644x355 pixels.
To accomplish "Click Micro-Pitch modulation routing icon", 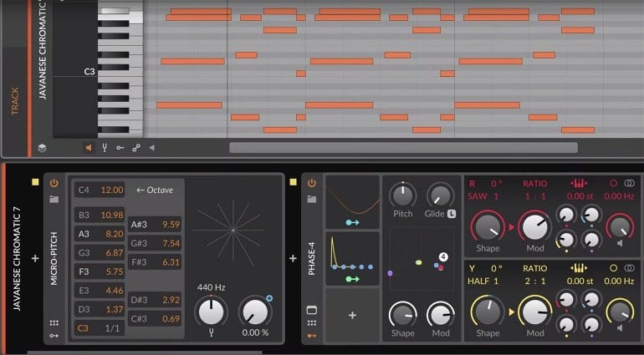I will point(54,334).
